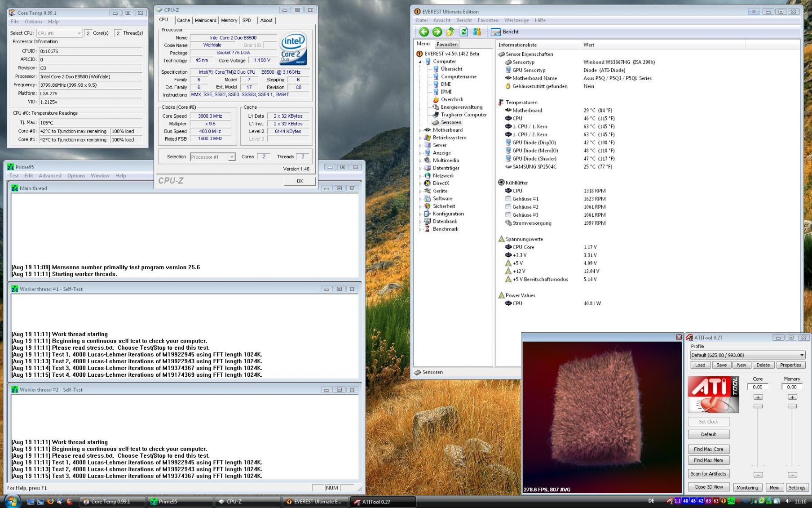Close the ATITool 3D view with its red X
This screenshot has width=812, height=508.
(x=679, y=337)
